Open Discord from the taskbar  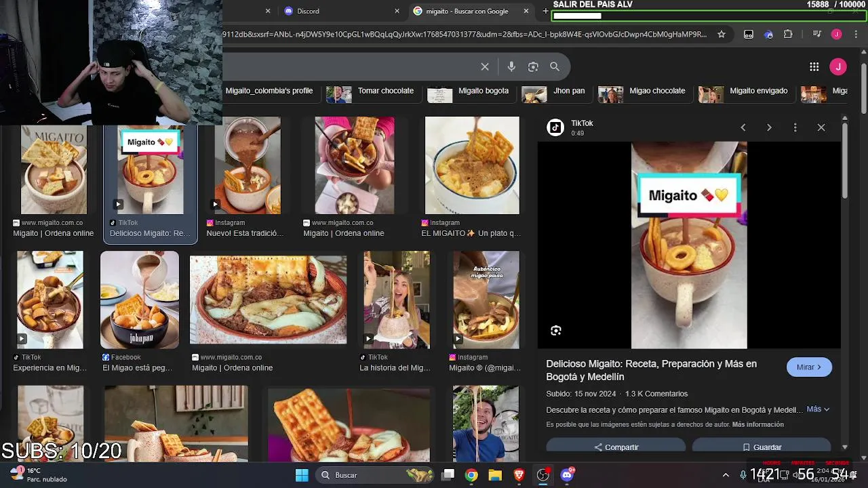click(x=567, y=475)
